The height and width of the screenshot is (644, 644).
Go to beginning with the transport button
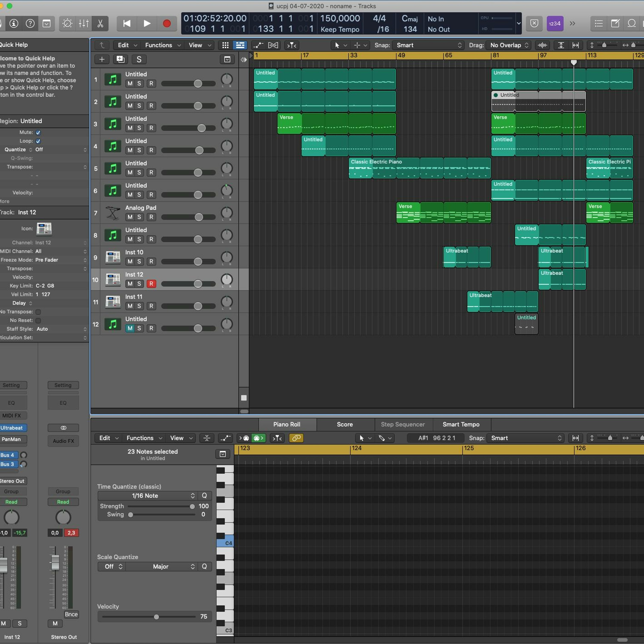(127, 23)
